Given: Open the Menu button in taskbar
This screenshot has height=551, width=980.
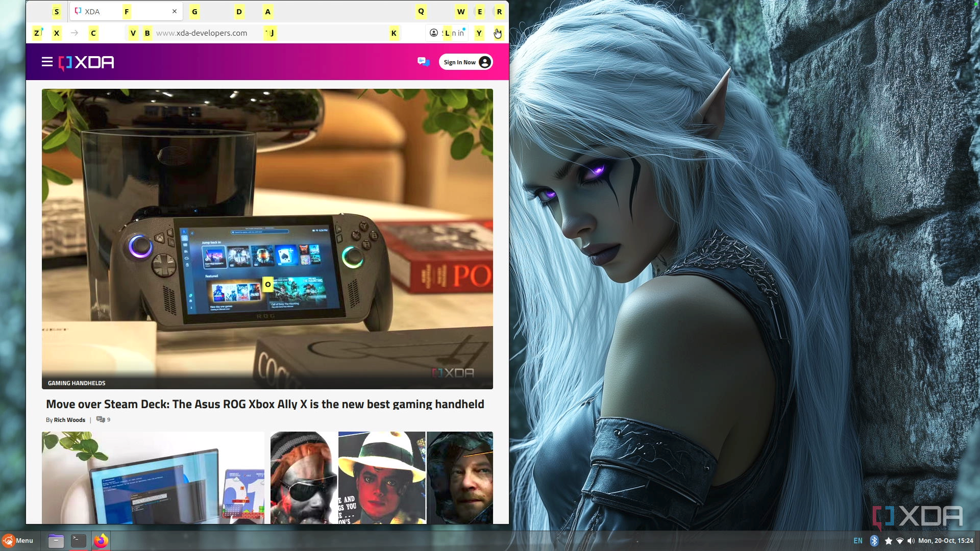Looking at the screenshot, I should [18, 541].
